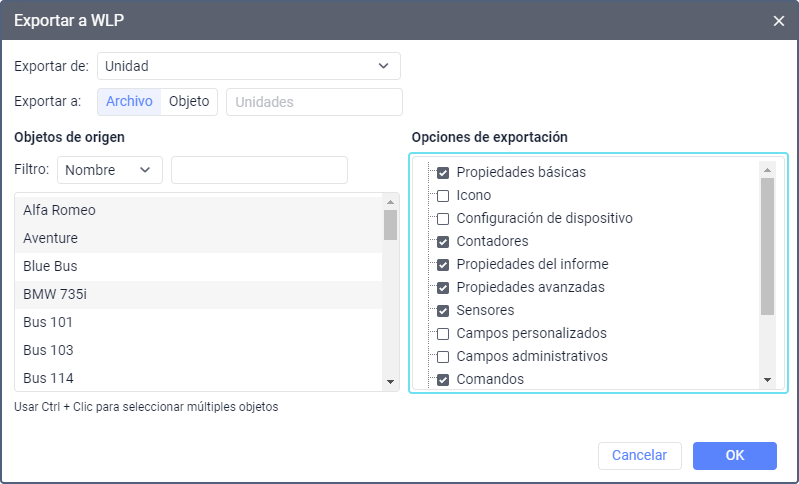The width and height of the screenshot is (799, 484).
Task: Click the filter text input box
Action: tap(259, 170)
